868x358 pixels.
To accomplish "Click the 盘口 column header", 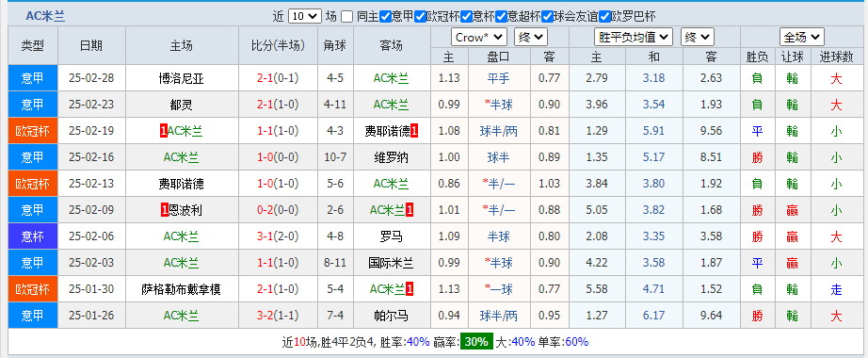I will pyautogui.click(x=499, y=56).
